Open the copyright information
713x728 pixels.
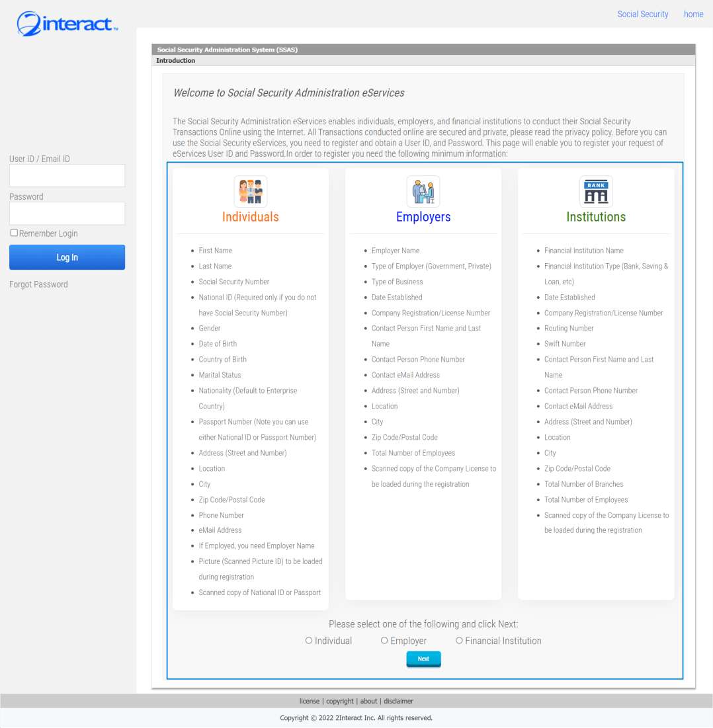(x=339, y=701)
